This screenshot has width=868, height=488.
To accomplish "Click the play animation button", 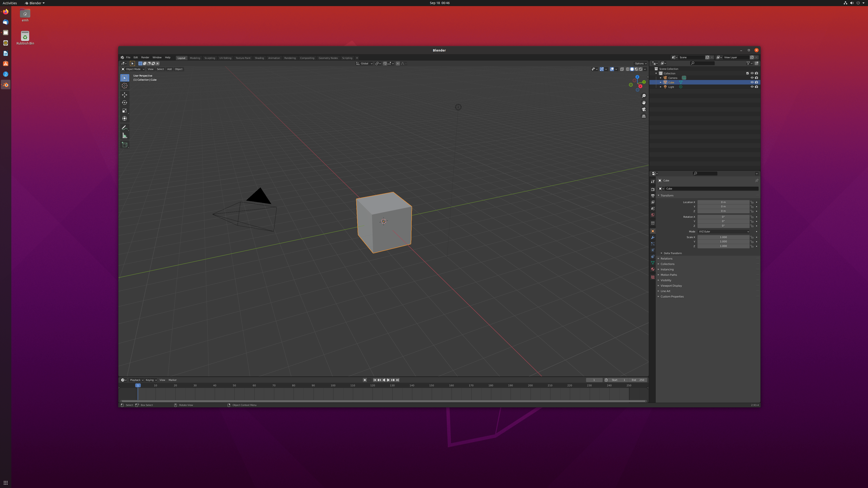I will [x=388, y=380].
